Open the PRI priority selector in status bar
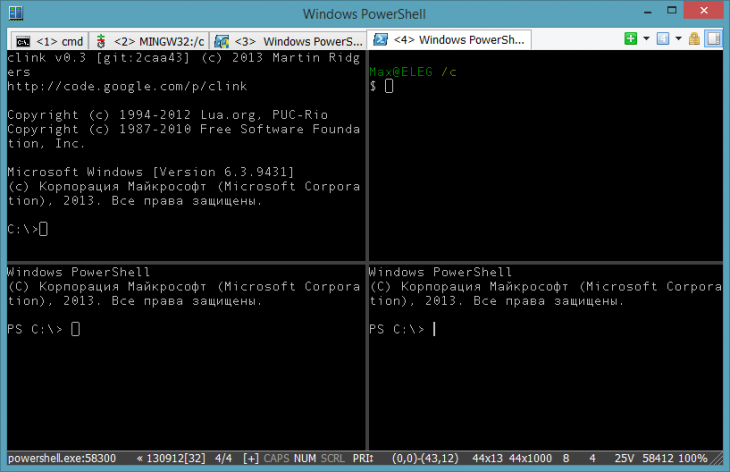Image resolution: width=730 pixels, height=472 pixels. tap(363, 458)
